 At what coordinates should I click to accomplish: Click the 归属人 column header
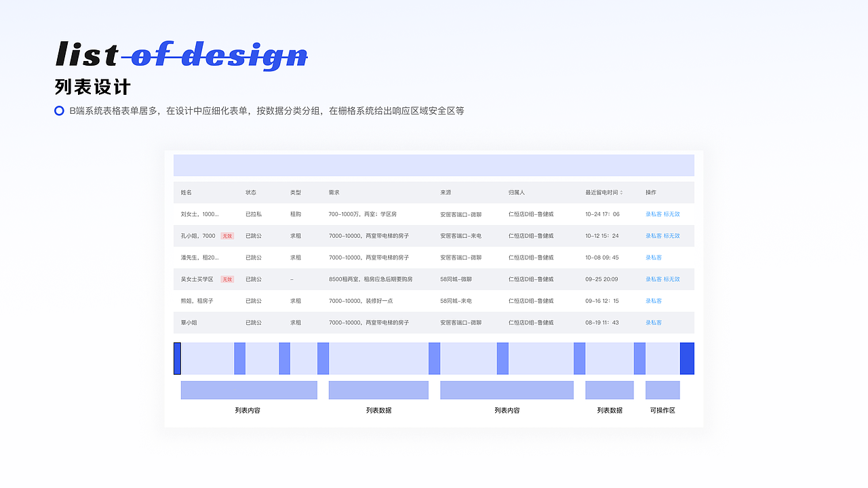517,192
